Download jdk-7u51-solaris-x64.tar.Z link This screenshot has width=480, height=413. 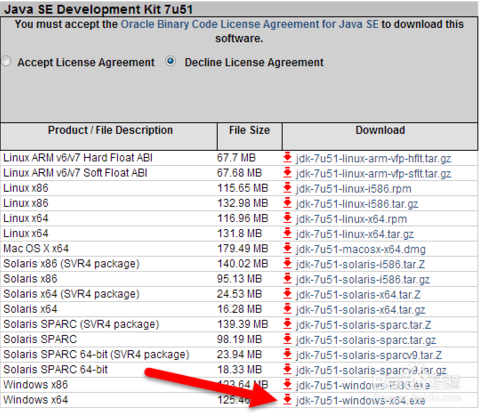[358, 295]
